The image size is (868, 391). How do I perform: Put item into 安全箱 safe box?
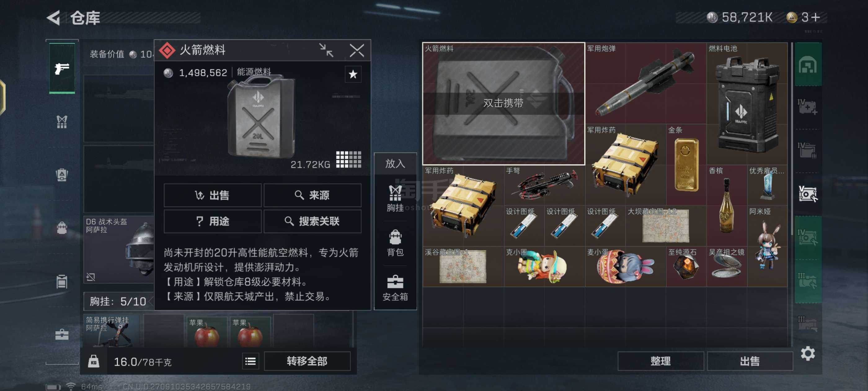point(395,288)
